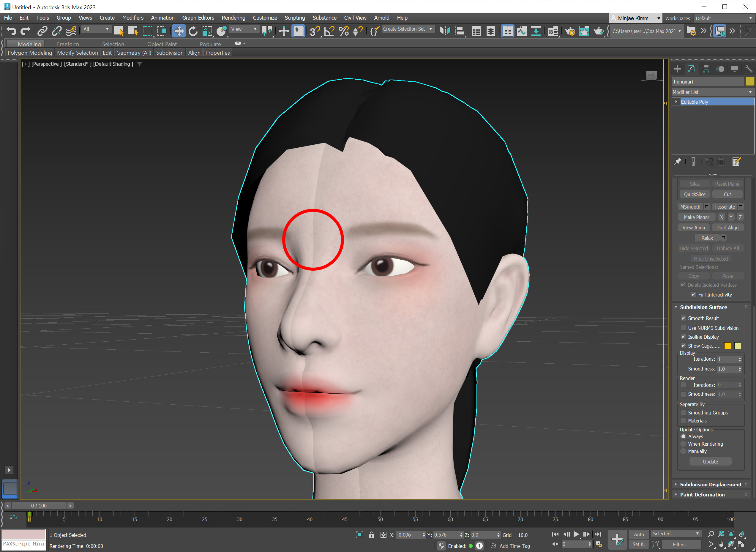Click the Mirror tool icon
This screenshot has width=756, height=552.
click(x=445, y=31)
